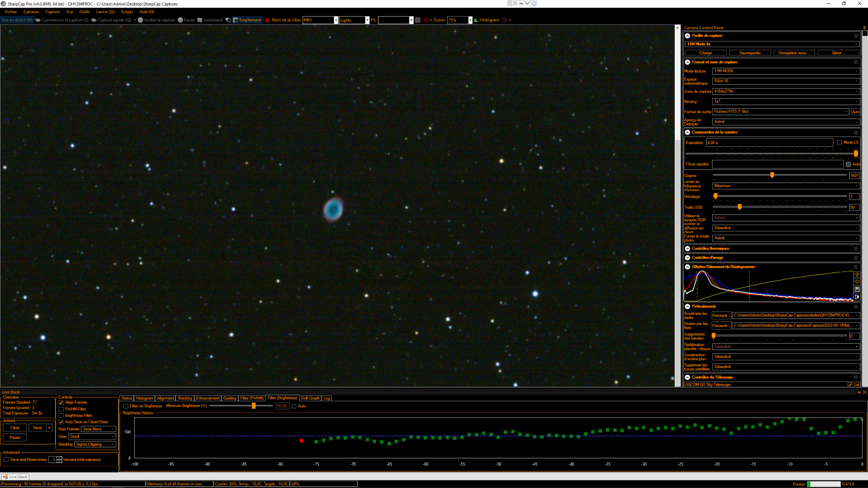The image size is (868, 488).
Task: Open the Outils menu
Action: [x=84, y=12]
